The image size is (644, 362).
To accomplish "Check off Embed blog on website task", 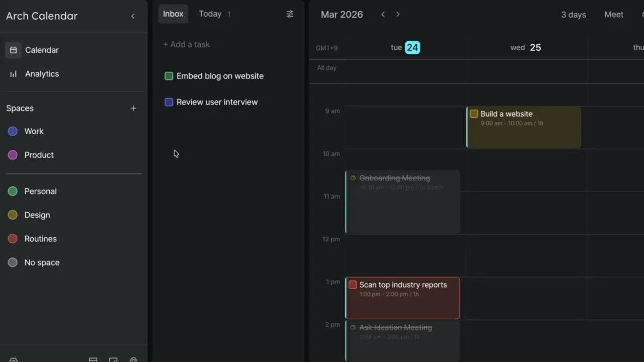I will tap(169, 76).
